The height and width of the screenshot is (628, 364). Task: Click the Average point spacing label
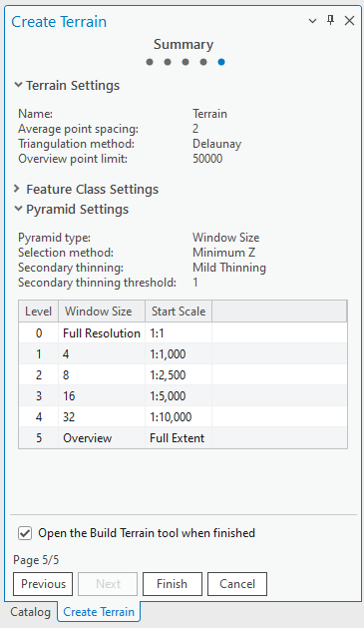78,129
